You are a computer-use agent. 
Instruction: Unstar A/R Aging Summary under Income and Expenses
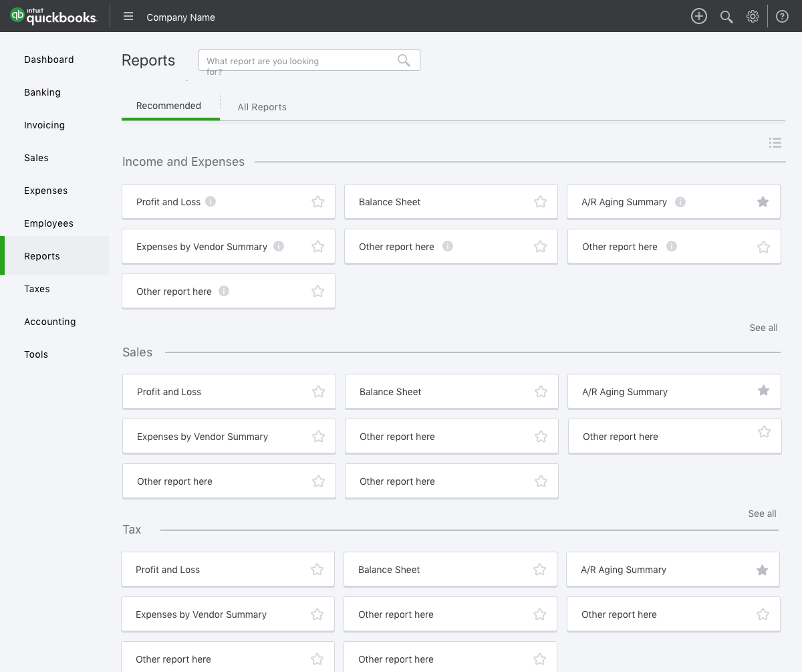(763, 202)
